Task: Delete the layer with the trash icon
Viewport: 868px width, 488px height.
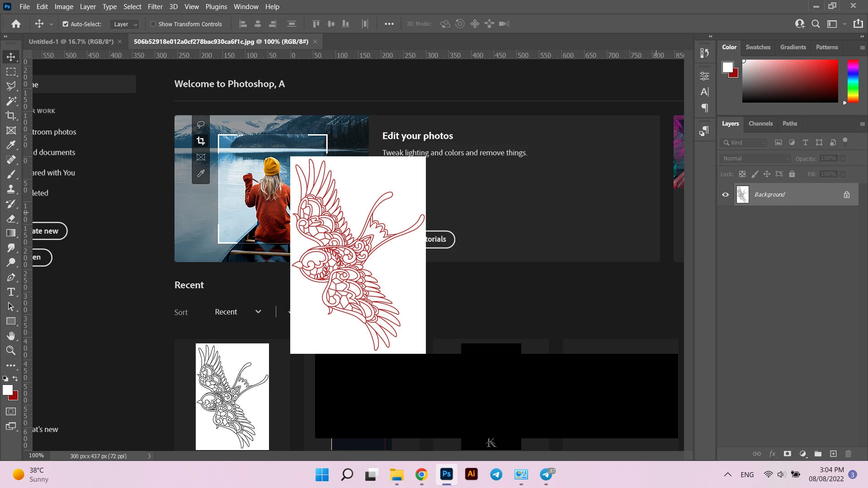Action: pos(848,454)
